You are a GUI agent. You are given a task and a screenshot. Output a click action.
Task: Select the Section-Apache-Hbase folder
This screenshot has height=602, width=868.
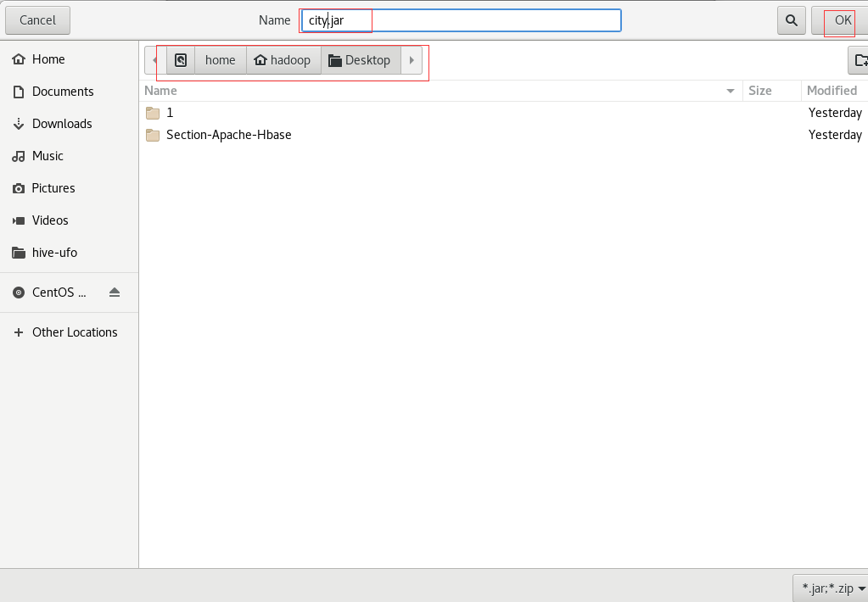coord(228,135)
